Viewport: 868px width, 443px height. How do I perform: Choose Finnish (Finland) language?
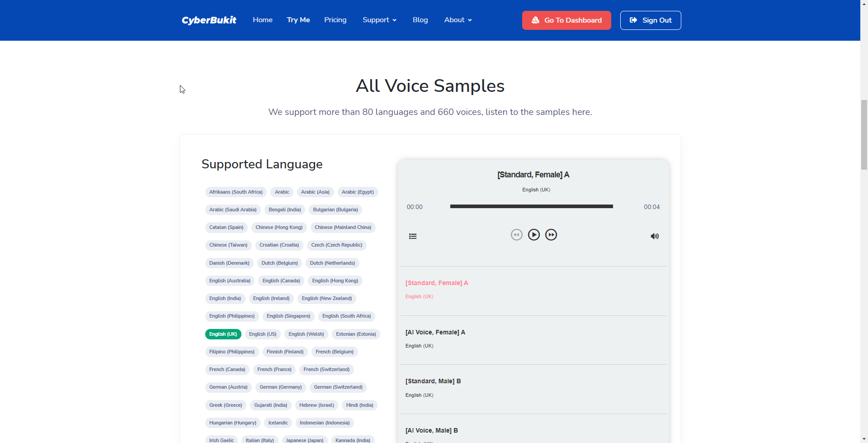[x=285, y=352]
